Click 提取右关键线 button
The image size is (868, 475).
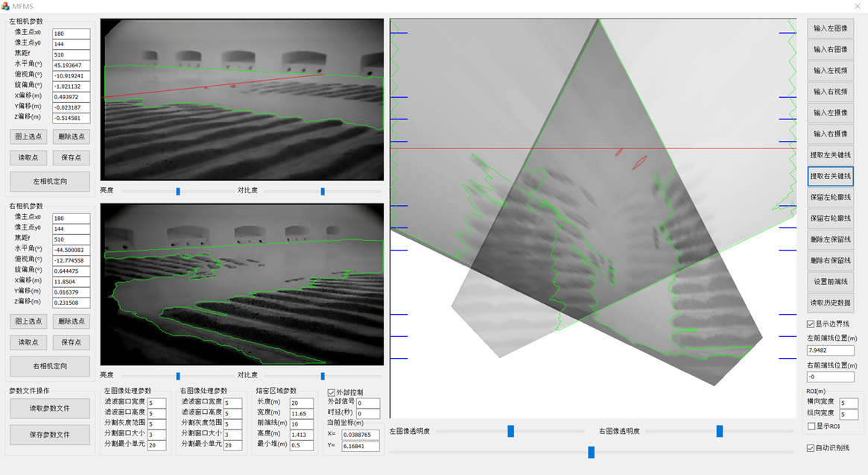[830, 176]
